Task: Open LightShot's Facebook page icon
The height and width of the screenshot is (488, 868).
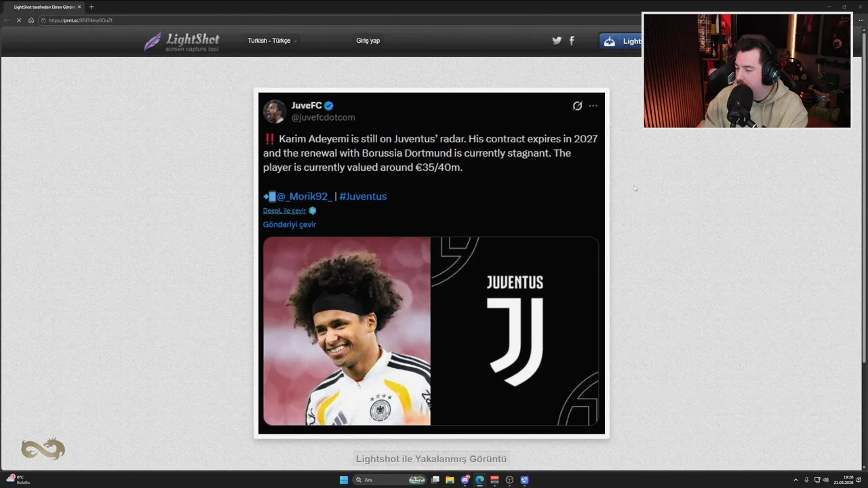Action: click(572, 41)
